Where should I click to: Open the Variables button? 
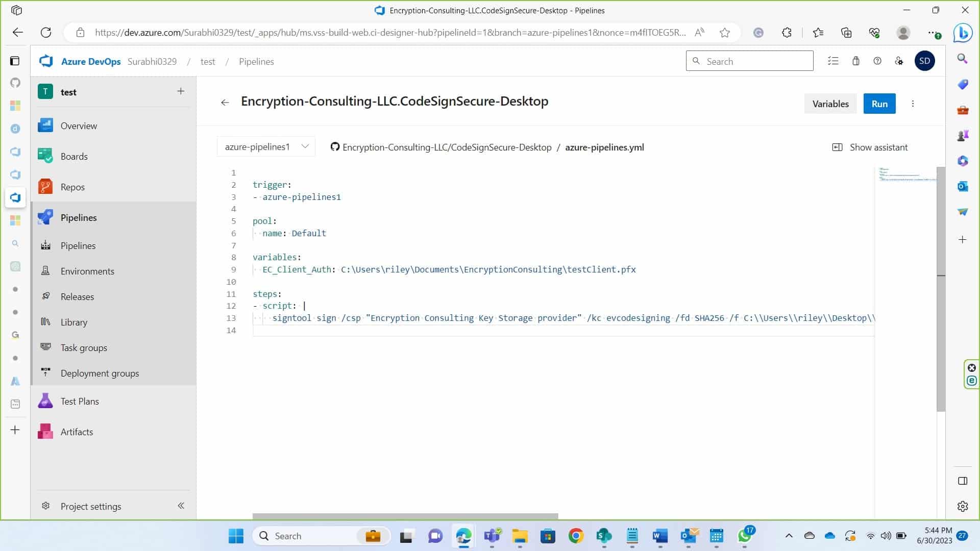830,104
